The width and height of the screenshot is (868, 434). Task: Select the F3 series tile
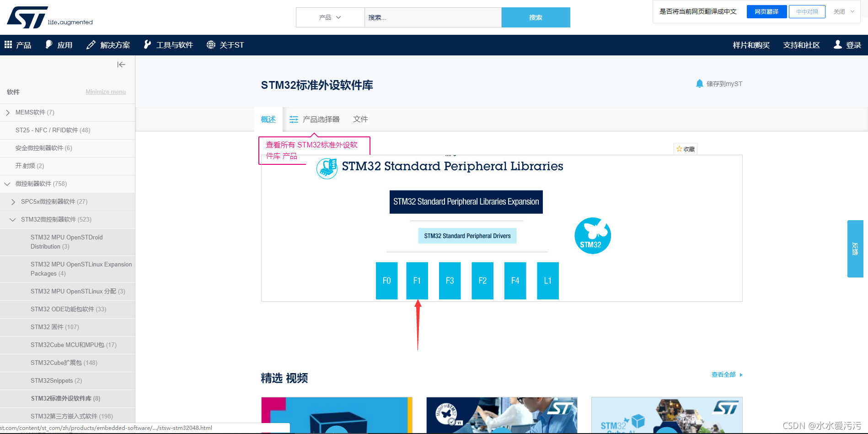450,281
